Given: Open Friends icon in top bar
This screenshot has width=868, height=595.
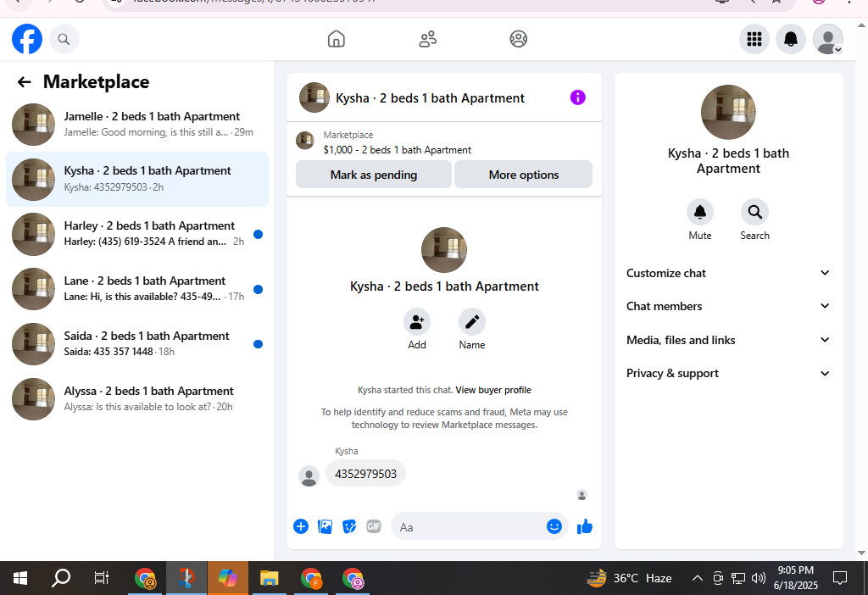Looking at the screenshot, I should coord(427,39).
